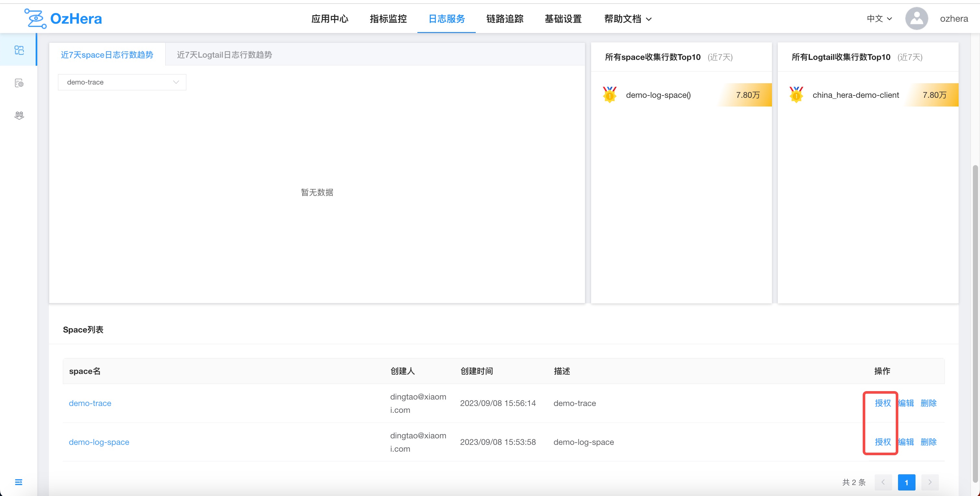980x496 pixels.
Task: Collapse the sidebar with menu toggle icon
Action: [19, 482]
